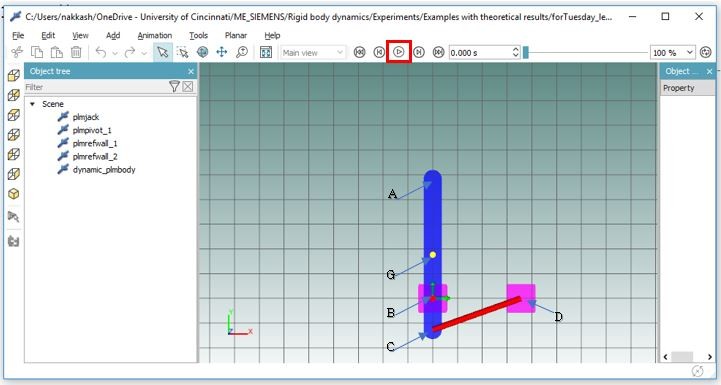Select the Rotate view globe tool
This screenshot has height=385, width=721.
(202, 52)
